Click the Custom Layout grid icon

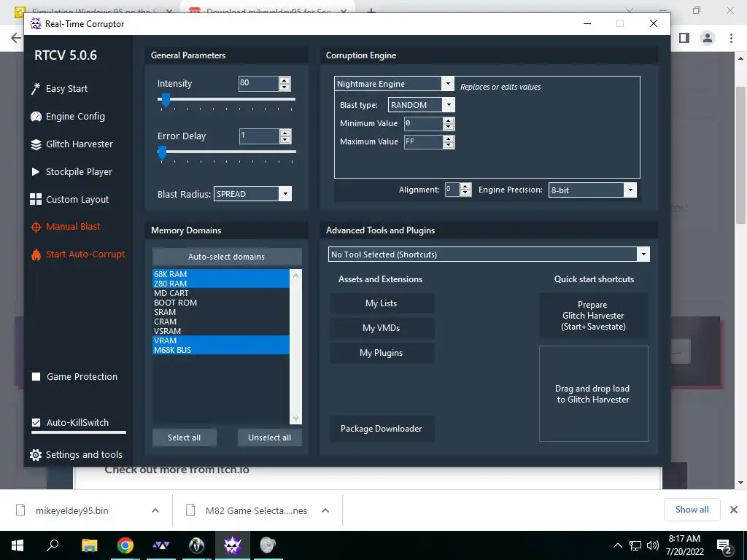click(36, 200)
